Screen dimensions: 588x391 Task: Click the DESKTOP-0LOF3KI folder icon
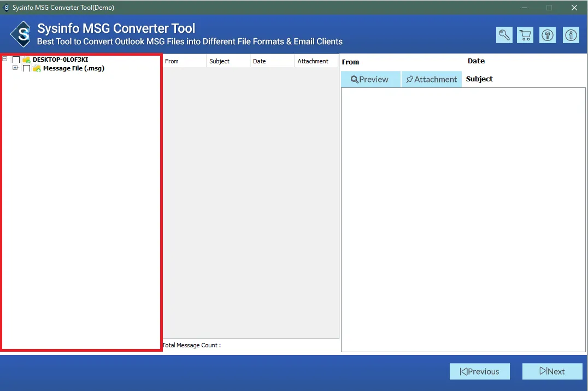tap(26, 60)
